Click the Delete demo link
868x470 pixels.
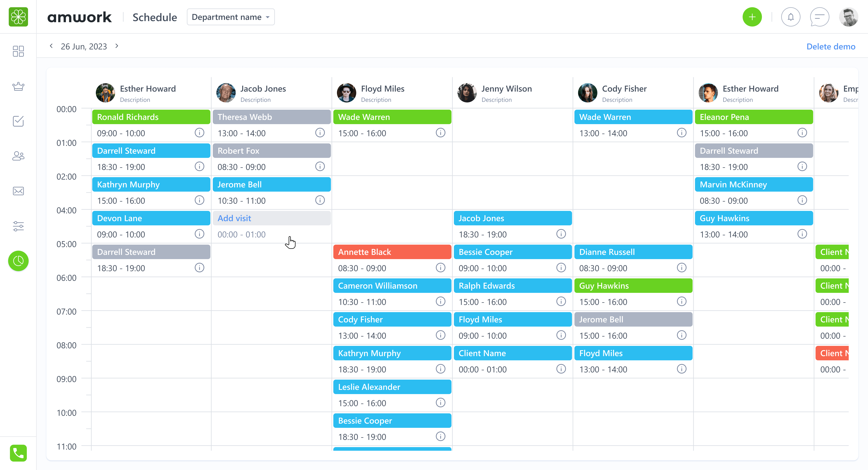pyautogui.click(x=831, y=47)
